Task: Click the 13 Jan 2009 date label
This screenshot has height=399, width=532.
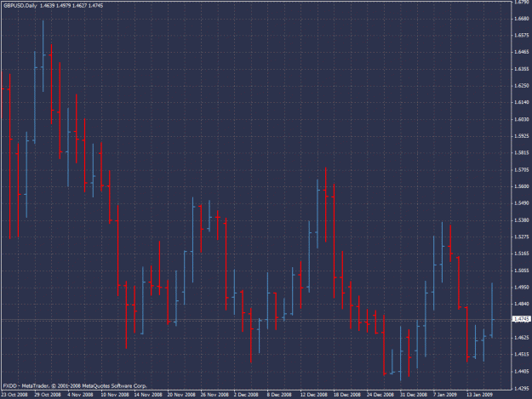Action: pyautogui.click(x=479, y=395)
